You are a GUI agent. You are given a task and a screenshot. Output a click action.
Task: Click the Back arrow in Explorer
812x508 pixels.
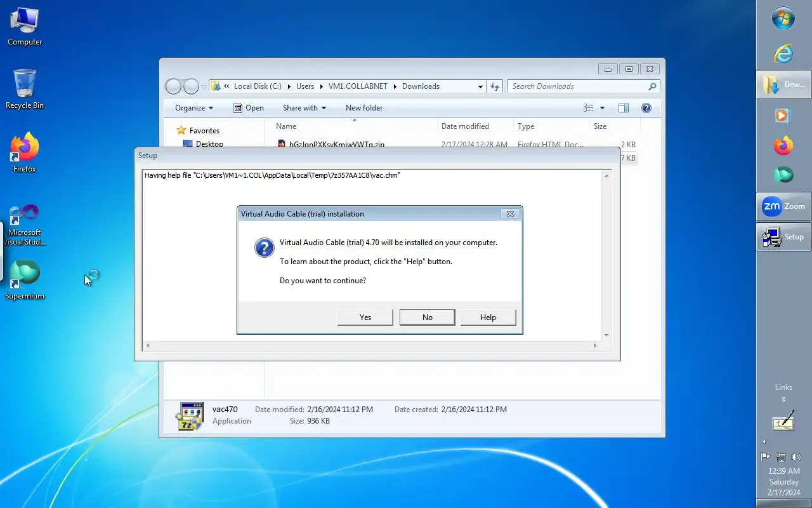click(173, 86)
